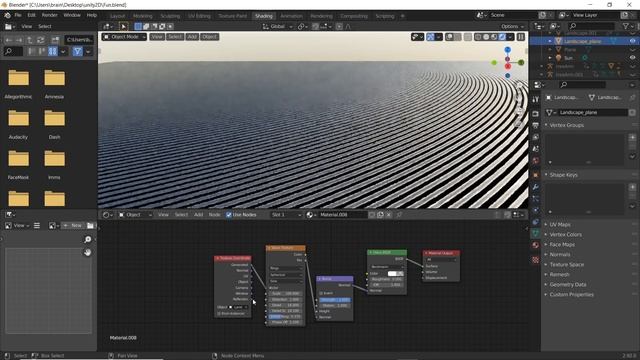The width and height of the screenshot is (640, 360).
Task: Toggle viewport overlays display
Action: (449, 37)
